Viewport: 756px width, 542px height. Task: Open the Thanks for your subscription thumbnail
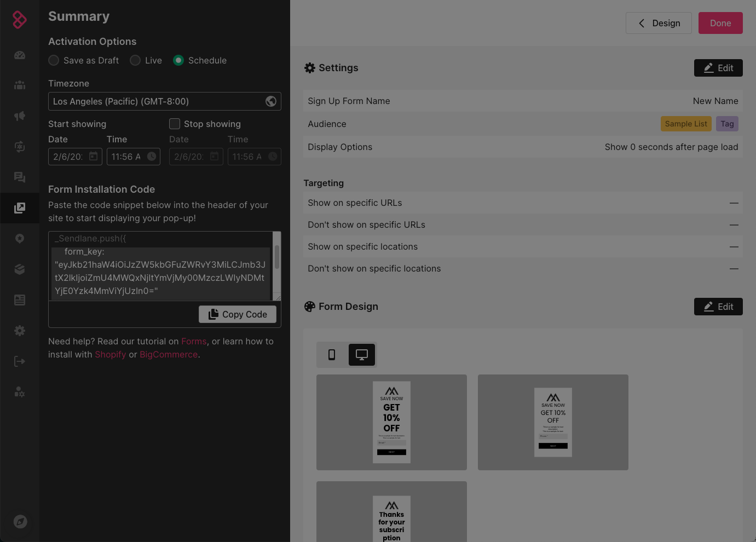pos(391,511)
